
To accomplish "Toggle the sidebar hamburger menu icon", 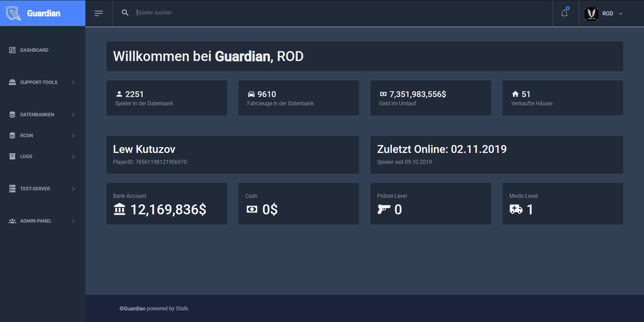I will click(x=99, y=13).
